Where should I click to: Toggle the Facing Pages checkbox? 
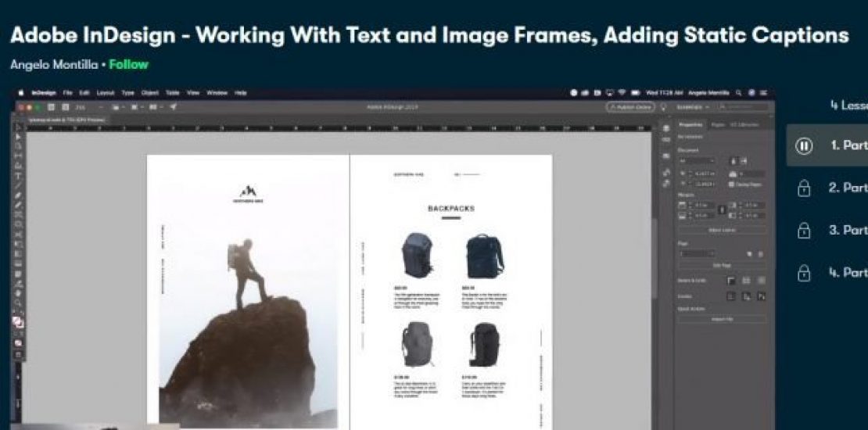tap(731, 184)
